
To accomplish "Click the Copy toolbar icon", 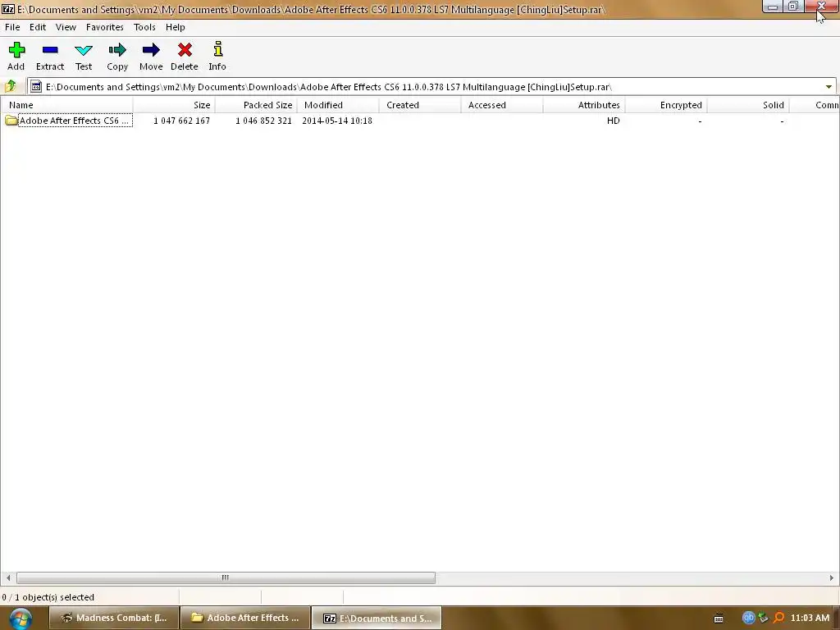I will tap(117, 50).
